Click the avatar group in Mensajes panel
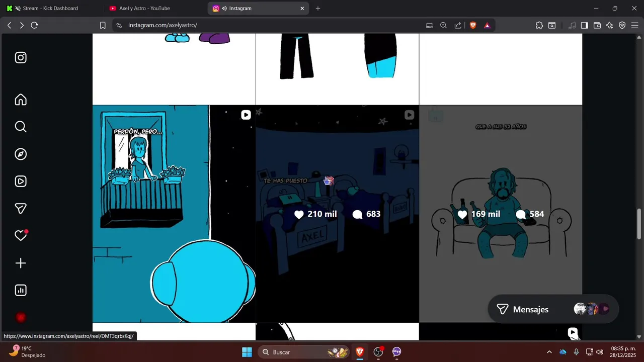Screen dimensions: 644x362 (592, 309)
